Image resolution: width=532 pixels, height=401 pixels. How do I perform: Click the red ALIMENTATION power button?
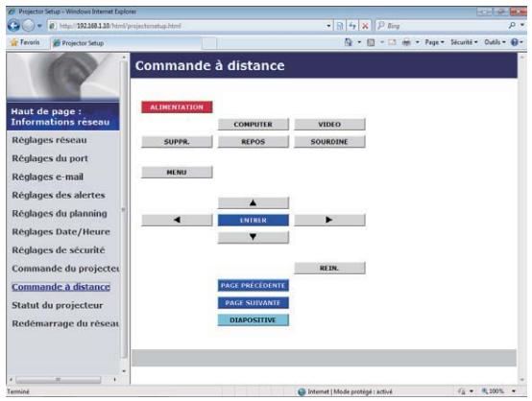(x=177, y=107)
